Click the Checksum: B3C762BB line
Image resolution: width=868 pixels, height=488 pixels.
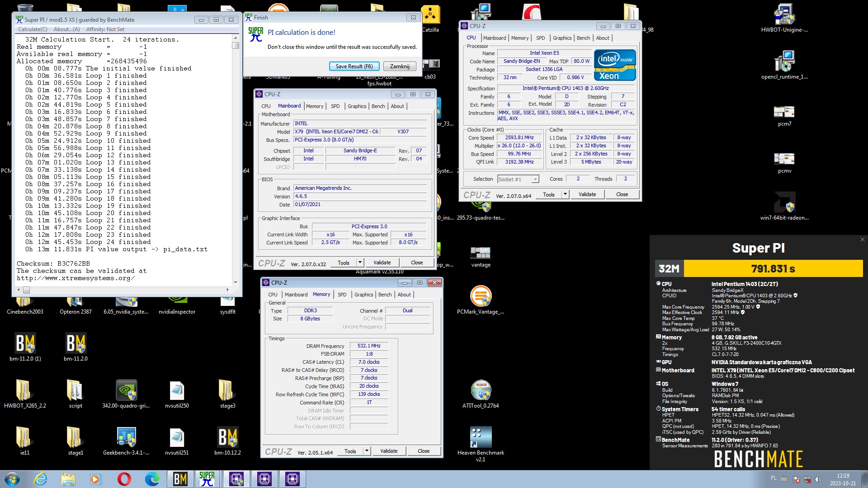pyautogui.click(x=53, y=263)
